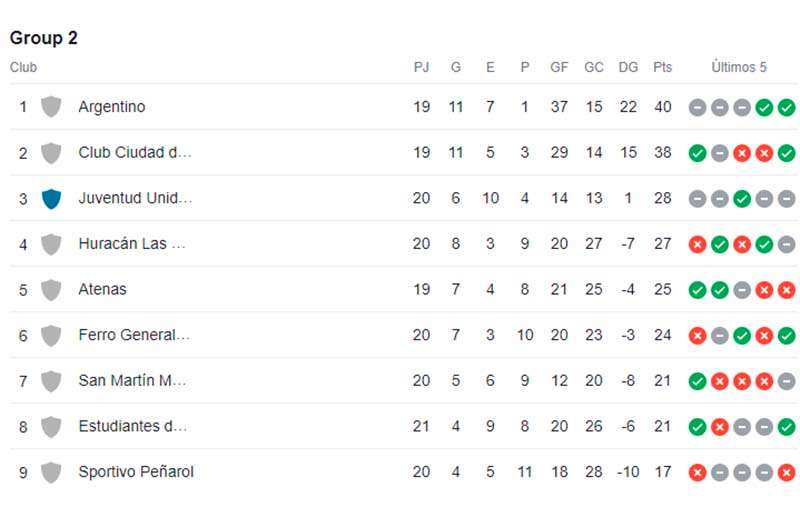Click the PJ column header
800x530 pixels.
421,67
